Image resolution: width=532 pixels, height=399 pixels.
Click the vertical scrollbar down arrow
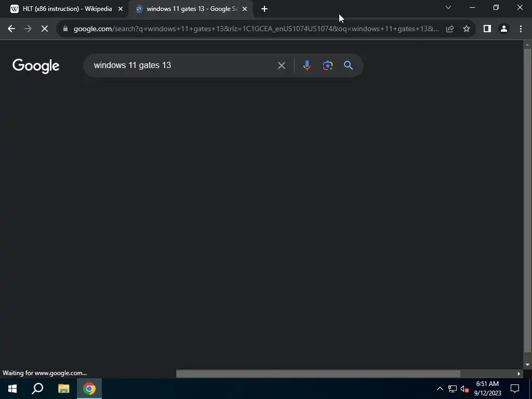coord(527,365)
